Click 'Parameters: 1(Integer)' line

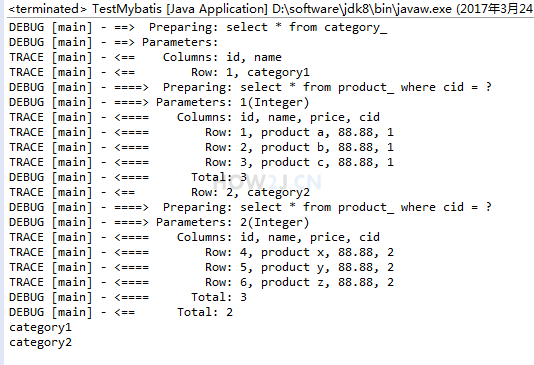coord(159,102)
